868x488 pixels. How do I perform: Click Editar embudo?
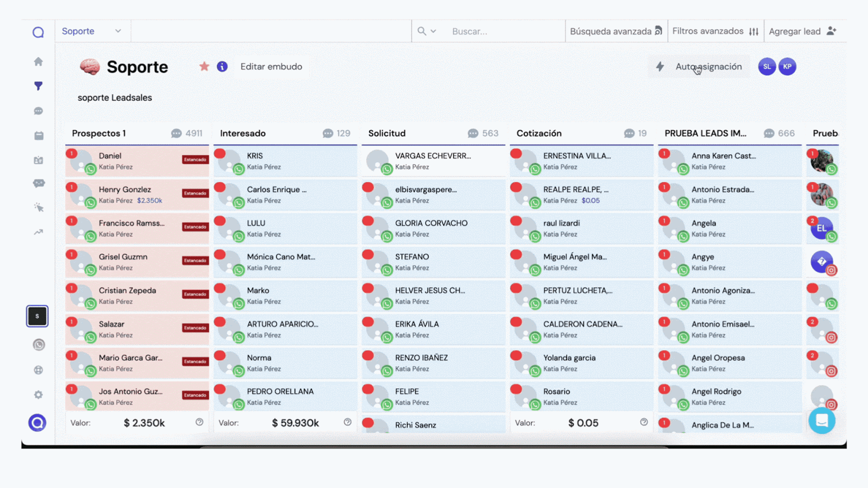pyautogui.click(x=271, y=67)
